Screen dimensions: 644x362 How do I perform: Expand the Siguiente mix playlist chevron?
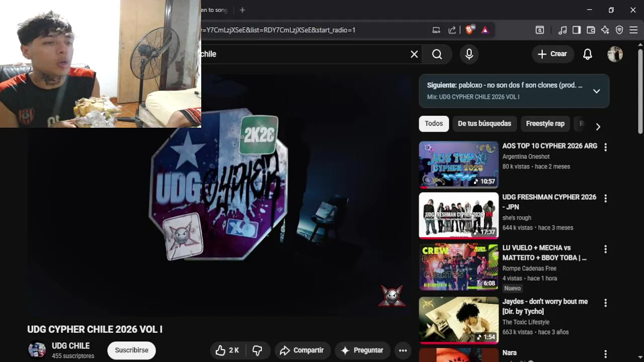tap(596, 91)
